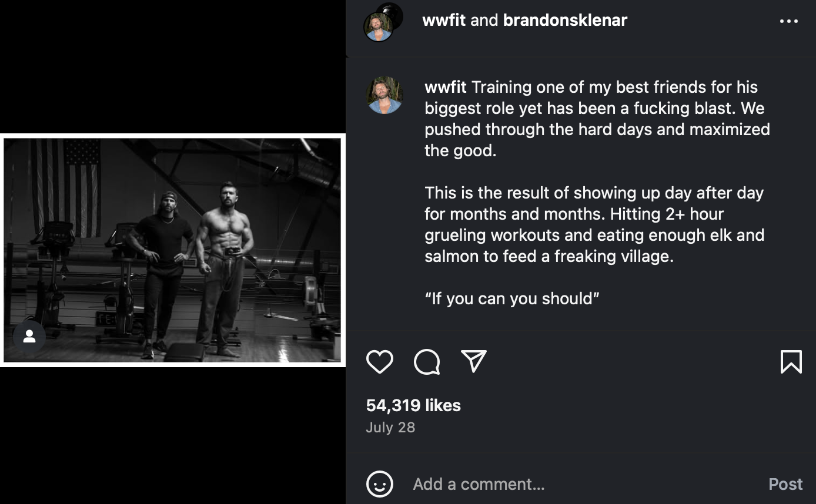Focus the Add a comment field
This screenshot has width=816, height=504.
[582, 484]
